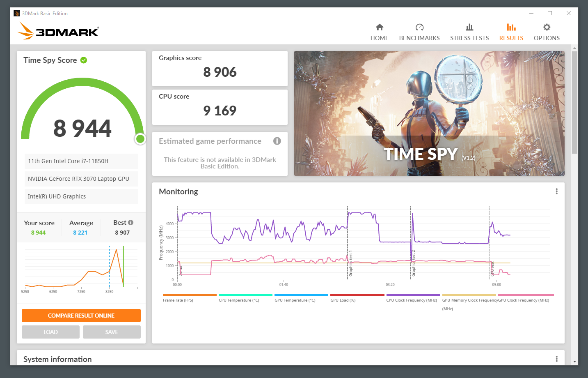This screenshot has height=378, width=588.
Task: Click the green validation checkmark by Time Spy Score
Action: point(84,60)
